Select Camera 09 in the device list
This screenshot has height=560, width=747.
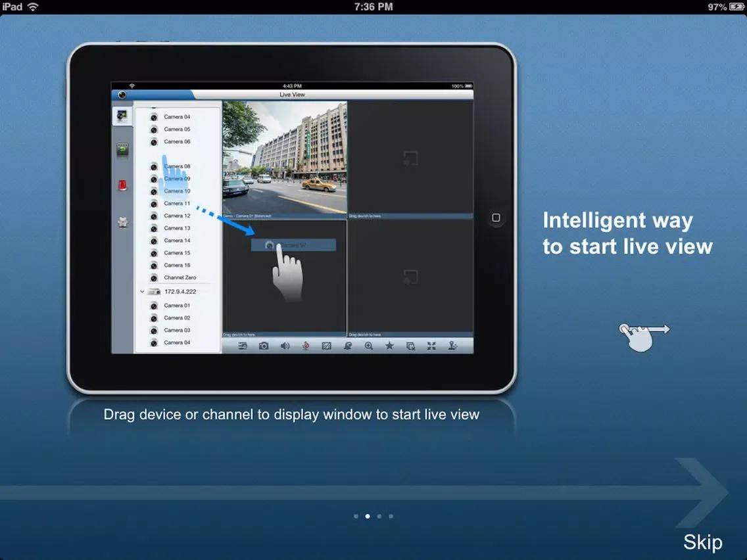pos(178,179)
